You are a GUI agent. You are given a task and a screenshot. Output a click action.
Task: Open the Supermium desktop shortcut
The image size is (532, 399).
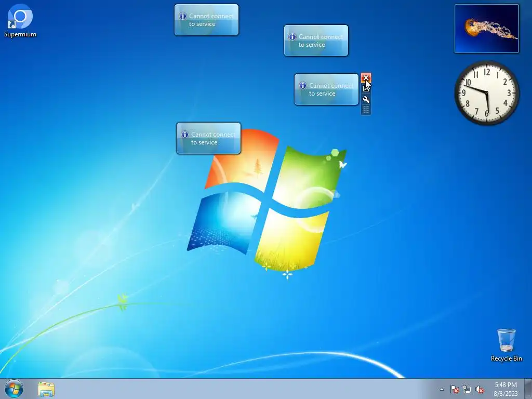[x=20, y=21]
